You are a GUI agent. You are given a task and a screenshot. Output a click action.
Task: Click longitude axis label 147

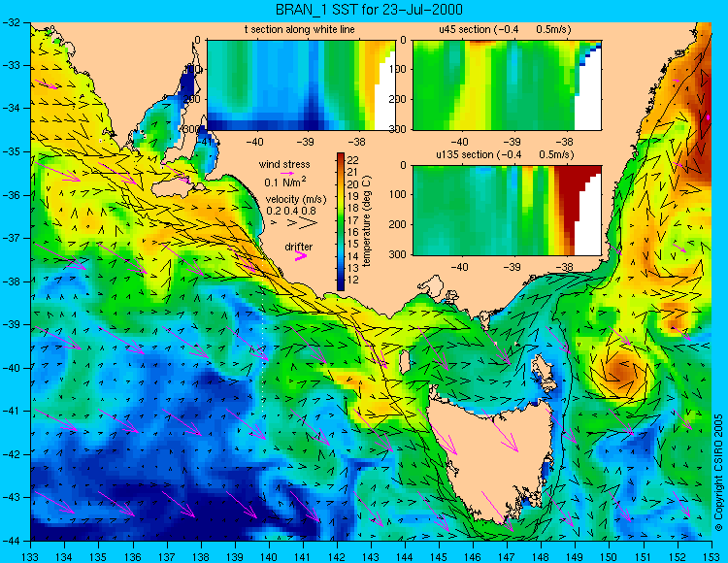pyautogui.click(x=507, y=556)
